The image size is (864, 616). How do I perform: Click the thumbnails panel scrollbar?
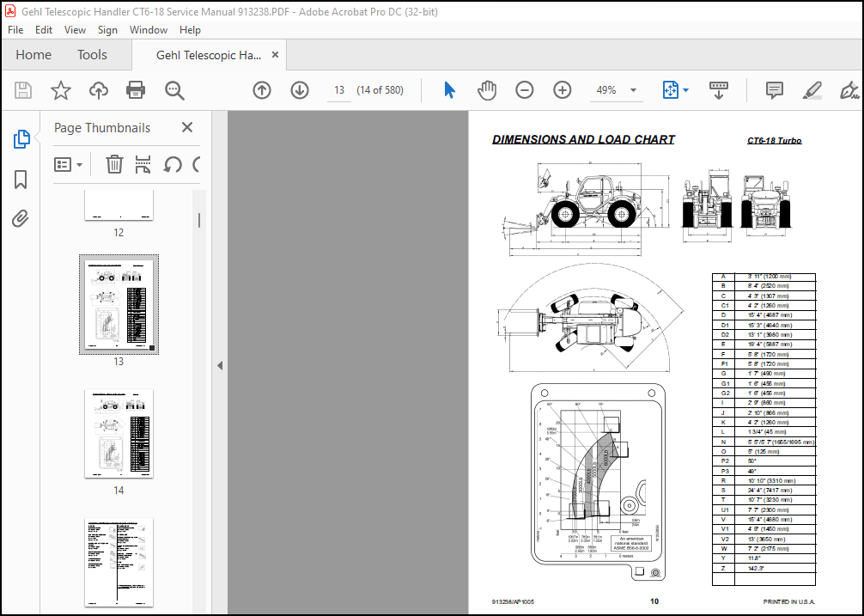[x=199, y=221]
